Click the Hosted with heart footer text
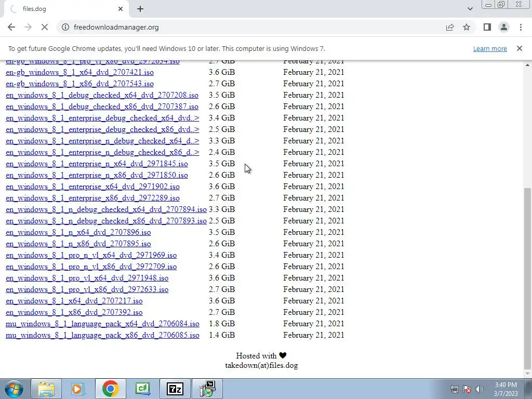Image resolution: width=532 pixels, height=399 pixels. coord(262,355)
